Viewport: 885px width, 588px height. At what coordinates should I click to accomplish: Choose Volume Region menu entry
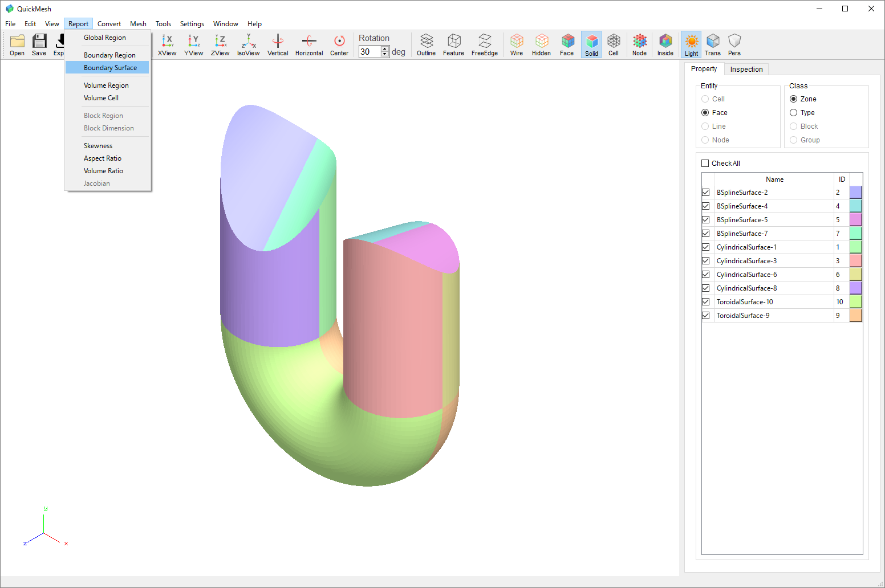tap(107, 85)
